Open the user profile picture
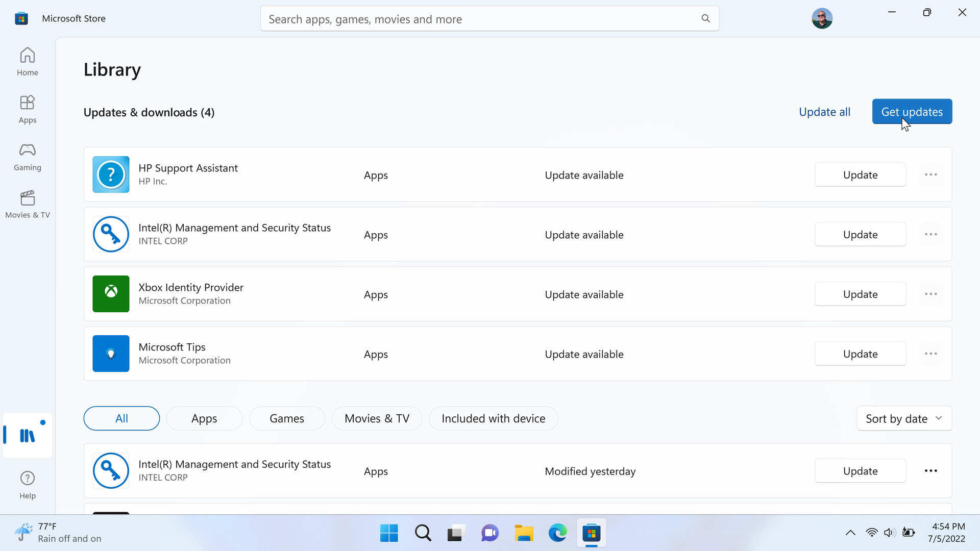The width and height of the screenshot is (980, 551). (x=822, y=19)
